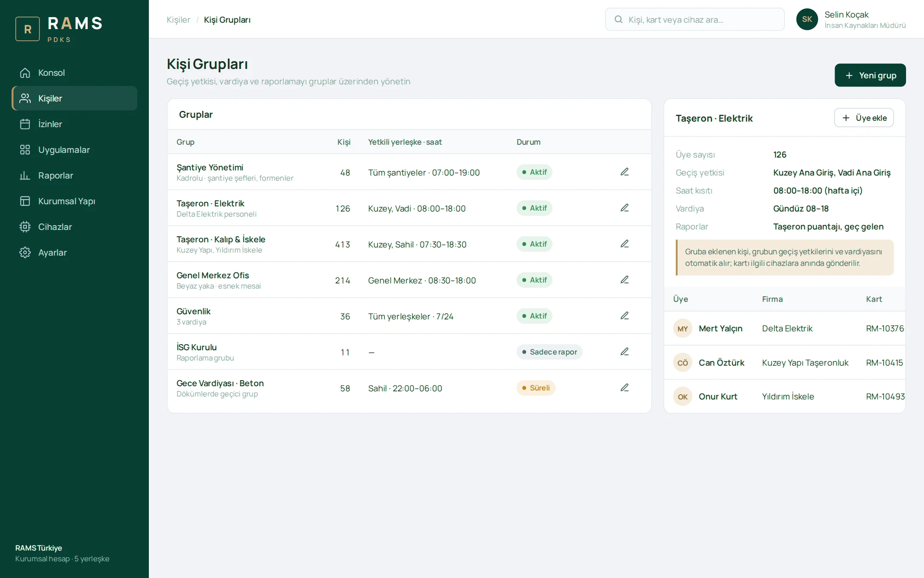Screen dimensions: 924x578
Task: Edit the Genel Merkez Ofis group pencil
Action: tap(625, 280)
